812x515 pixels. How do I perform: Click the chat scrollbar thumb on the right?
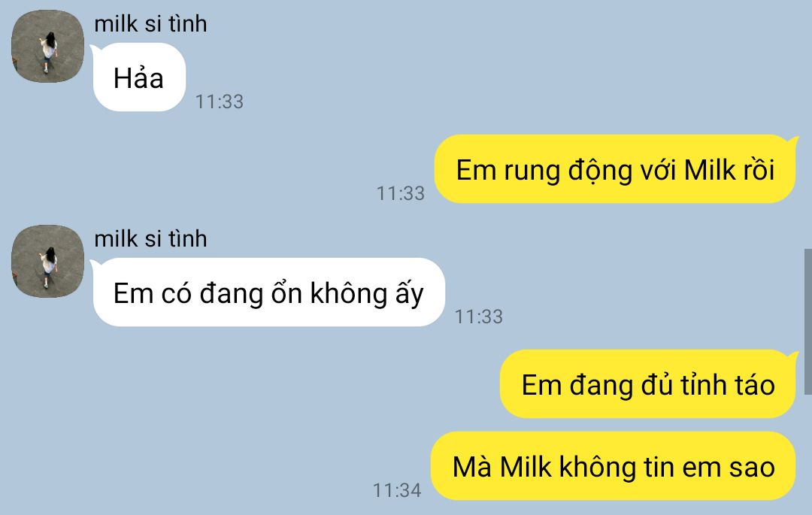[807, 322]
